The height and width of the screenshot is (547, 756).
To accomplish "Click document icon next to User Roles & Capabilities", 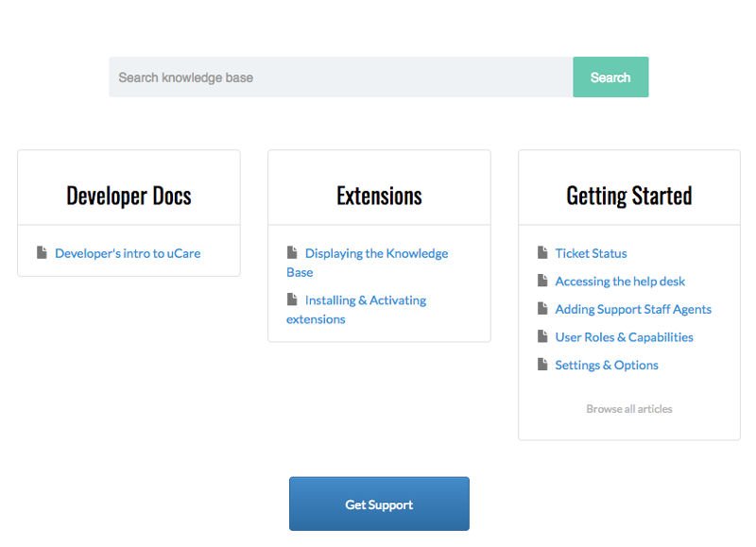I will (x=542, y=336).
